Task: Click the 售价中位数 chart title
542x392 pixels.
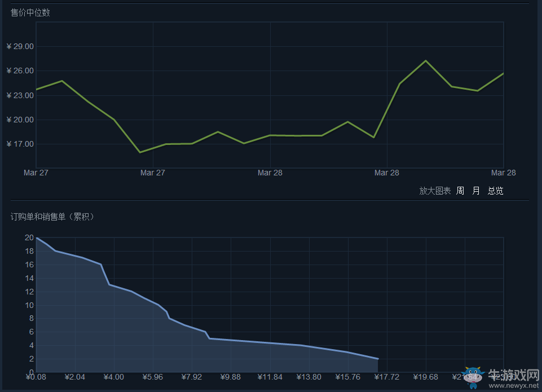Action: pyautogui.click(x=30, y=12)
